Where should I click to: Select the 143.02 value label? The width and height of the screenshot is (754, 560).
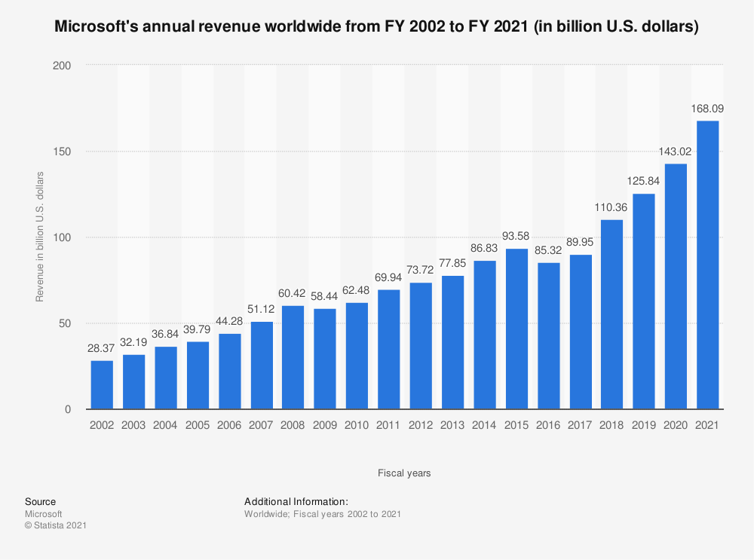[x=675, y=152]
